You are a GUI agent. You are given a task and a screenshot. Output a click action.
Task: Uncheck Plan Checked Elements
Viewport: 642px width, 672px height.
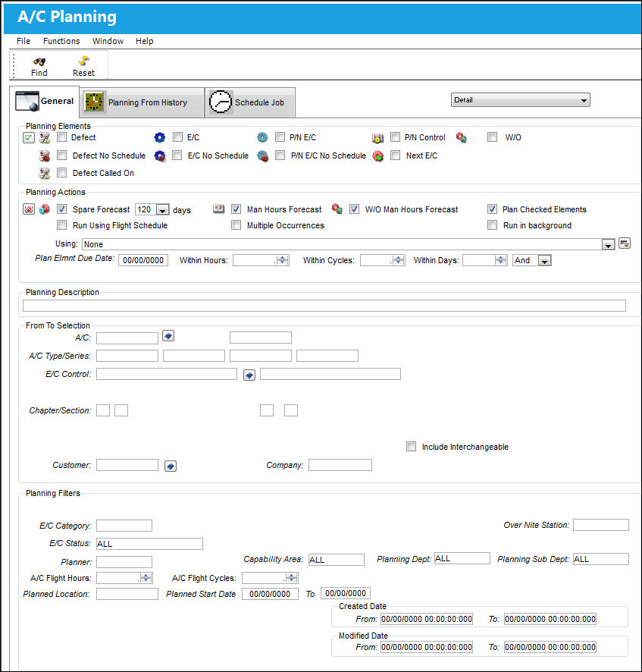(493, 209)
